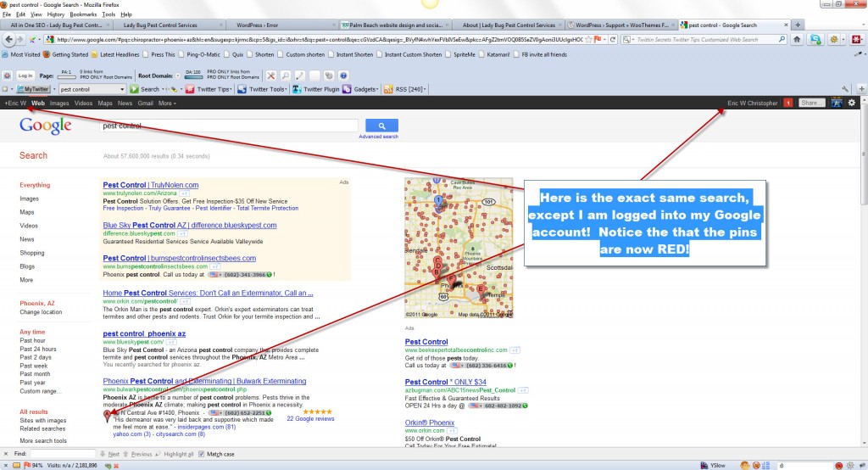Open the RSS [240] feed icon
Screen dimensions: 868x470
click(x=388, y=89)
